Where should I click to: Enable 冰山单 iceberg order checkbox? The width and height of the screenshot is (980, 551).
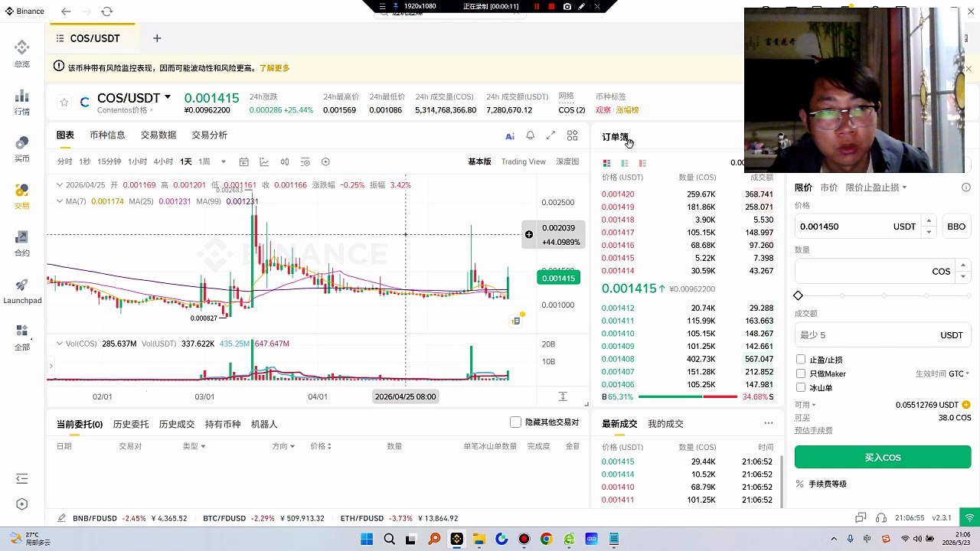pos(801,387)
